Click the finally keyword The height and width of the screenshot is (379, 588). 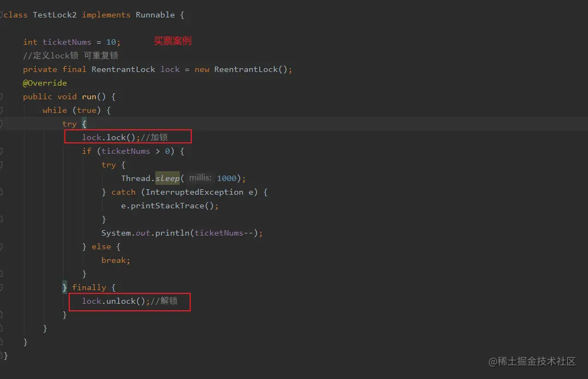(89, 287)
